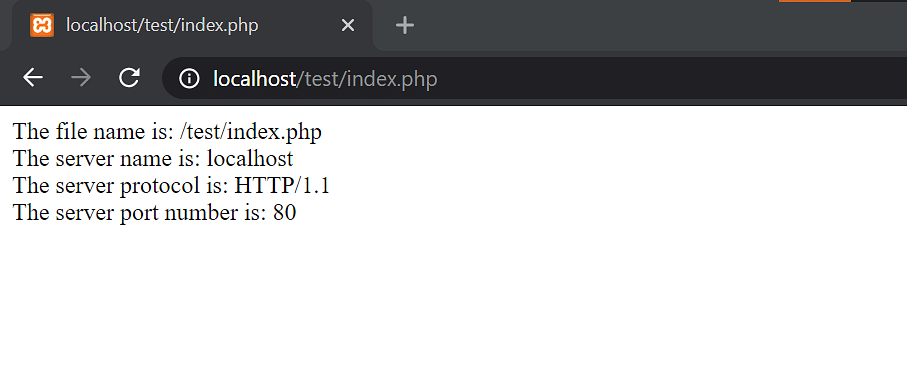Reload the current page
This screenshot has width=907, height=376.
pyautogui.click(x=130, y=78)
